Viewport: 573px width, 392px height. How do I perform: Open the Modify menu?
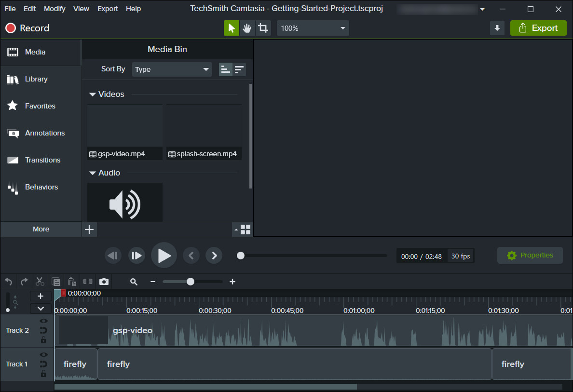55,8
